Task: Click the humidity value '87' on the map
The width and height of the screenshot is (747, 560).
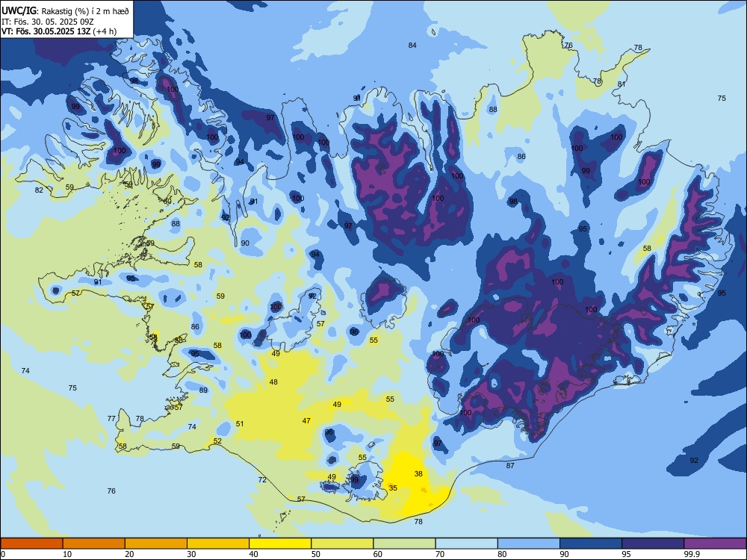Action: pos(510,465)
